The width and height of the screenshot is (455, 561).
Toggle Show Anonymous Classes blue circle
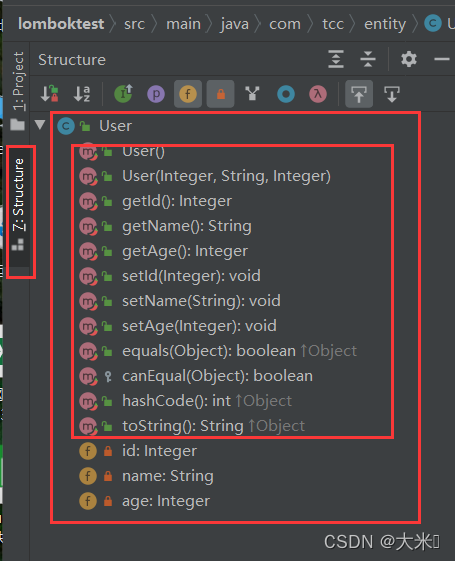tap(286, 94)
